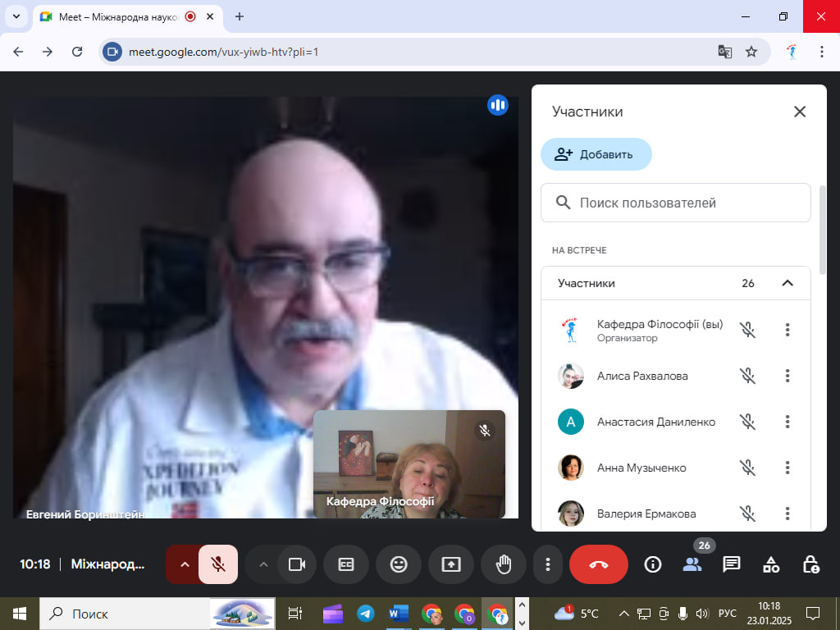Select participant Анна Музыченко name

(x=641, y=468)
